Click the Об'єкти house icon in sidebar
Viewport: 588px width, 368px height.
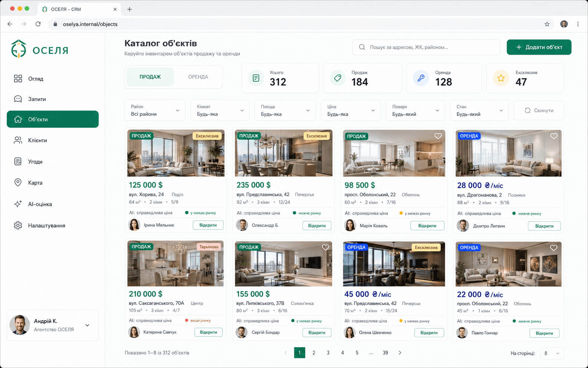tap(18, 119)
